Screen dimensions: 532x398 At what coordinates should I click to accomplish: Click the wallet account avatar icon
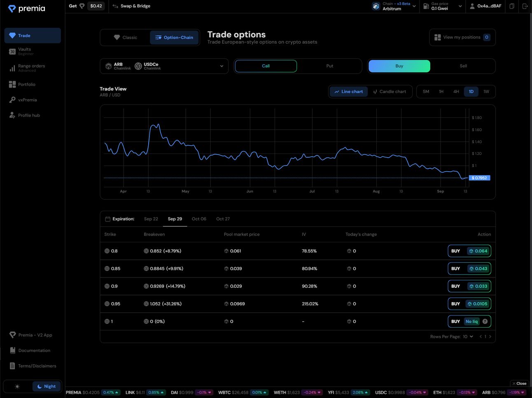[x=472, y=6]
